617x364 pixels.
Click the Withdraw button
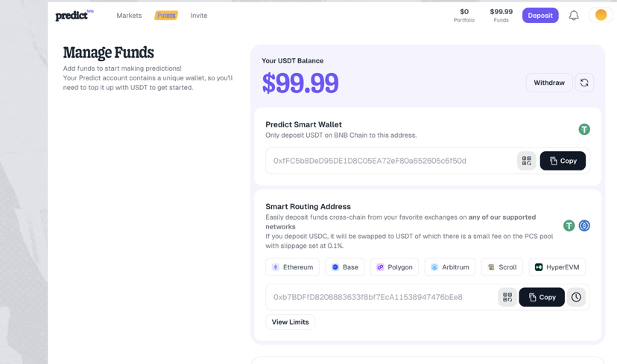[x=548, y=83]
